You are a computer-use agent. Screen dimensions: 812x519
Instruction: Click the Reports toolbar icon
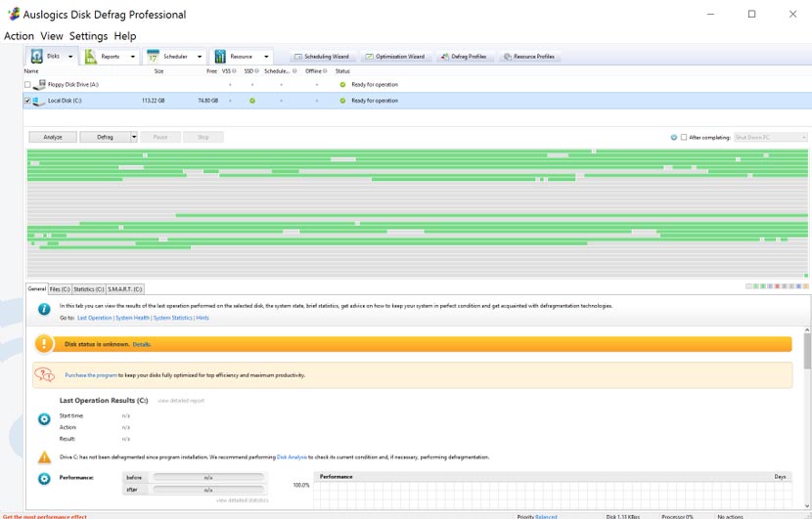(x=91, y=57)
